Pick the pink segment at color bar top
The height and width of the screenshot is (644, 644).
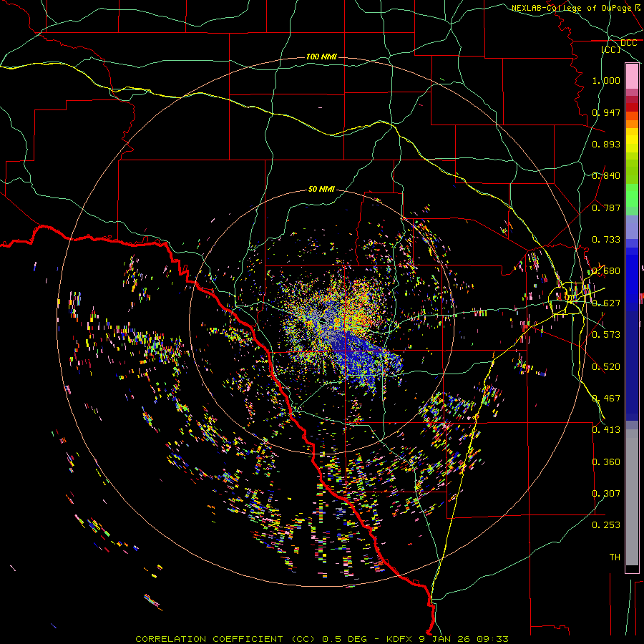pyautogui.click(x=632, y=77)
